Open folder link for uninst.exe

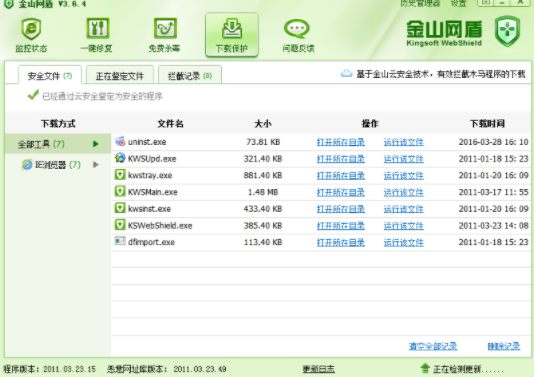(x=341, y=142)
